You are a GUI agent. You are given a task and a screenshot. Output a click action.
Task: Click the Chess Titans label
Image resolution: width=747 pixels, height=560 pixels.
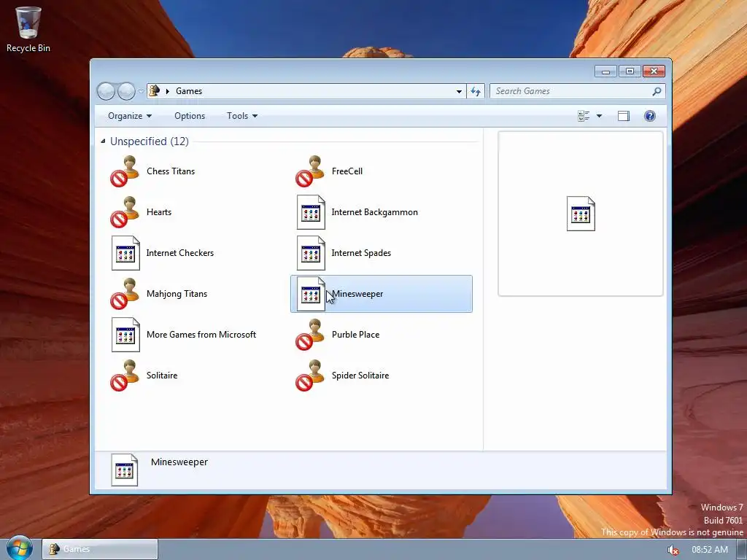(171, 171)
